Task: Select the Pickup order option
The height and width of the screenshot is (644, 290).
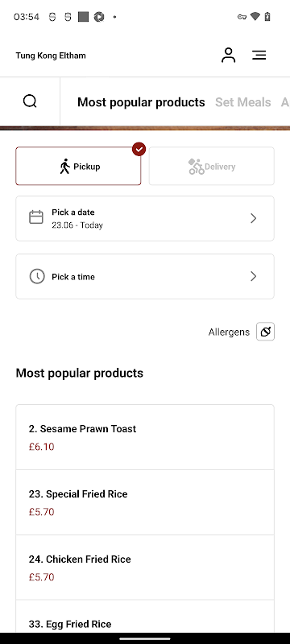Action: [x=78, y=166]
